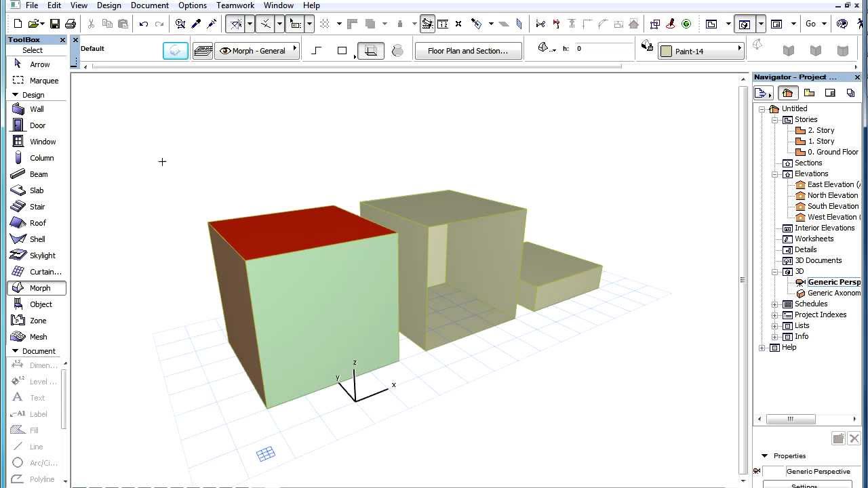Toggle the Morph tool in ToolBox

click(37, 288)
